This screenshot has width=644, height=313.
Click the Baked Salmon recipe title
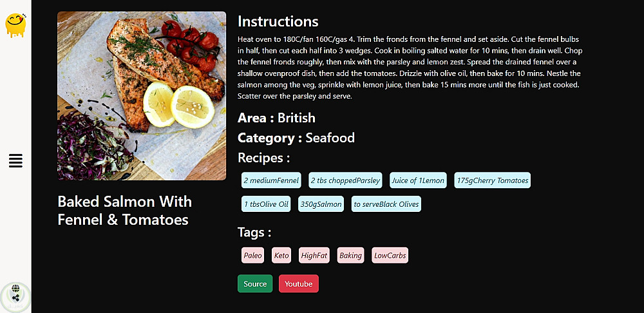point(124,211)
